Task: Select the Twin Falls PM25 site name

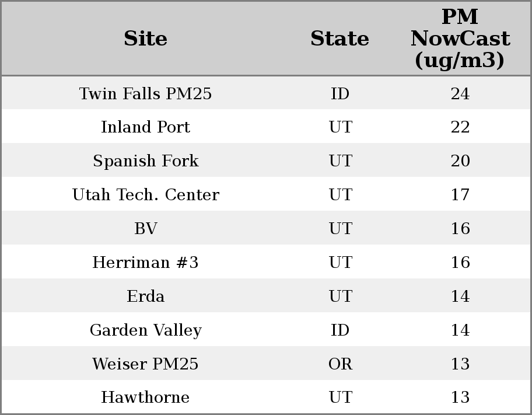Action: click(x=145, y=94)
